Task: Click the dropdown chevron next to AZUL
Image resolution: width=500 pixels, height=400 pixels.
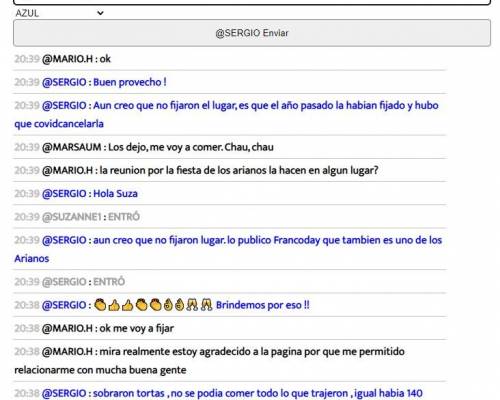Action: 100,13
